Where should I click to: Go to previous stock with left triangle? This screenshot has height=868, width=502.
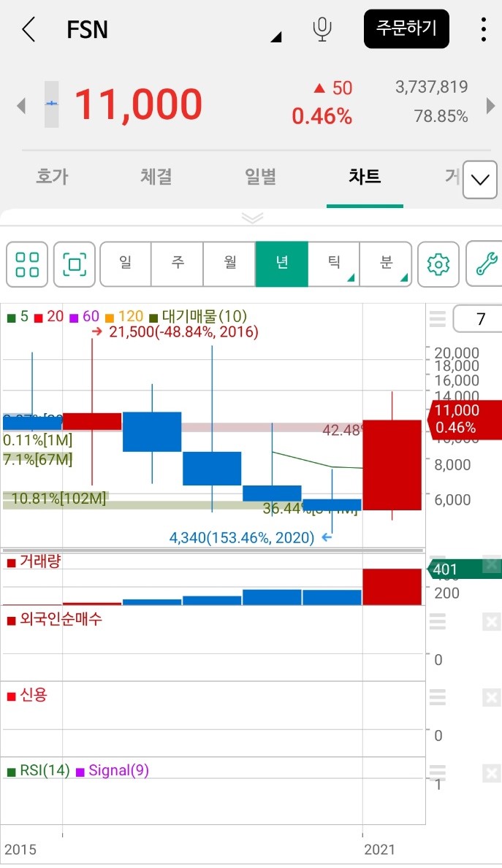(22, 105)
